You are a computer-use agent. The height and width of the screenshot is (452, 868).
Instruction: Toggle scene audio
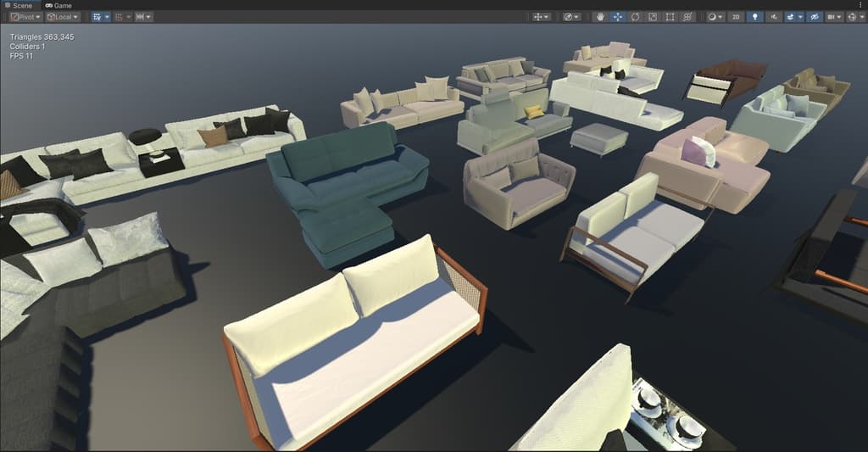774,17
